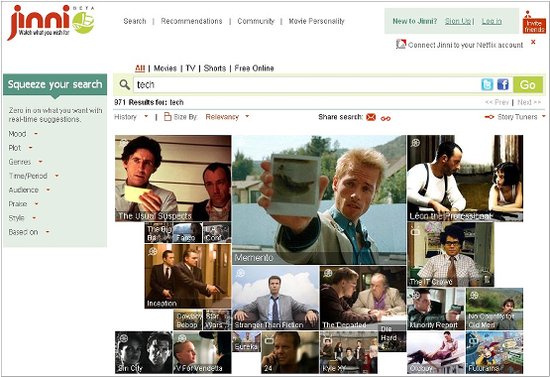Share search on Twitter
The image size is (550, 377).
point(487,85)
